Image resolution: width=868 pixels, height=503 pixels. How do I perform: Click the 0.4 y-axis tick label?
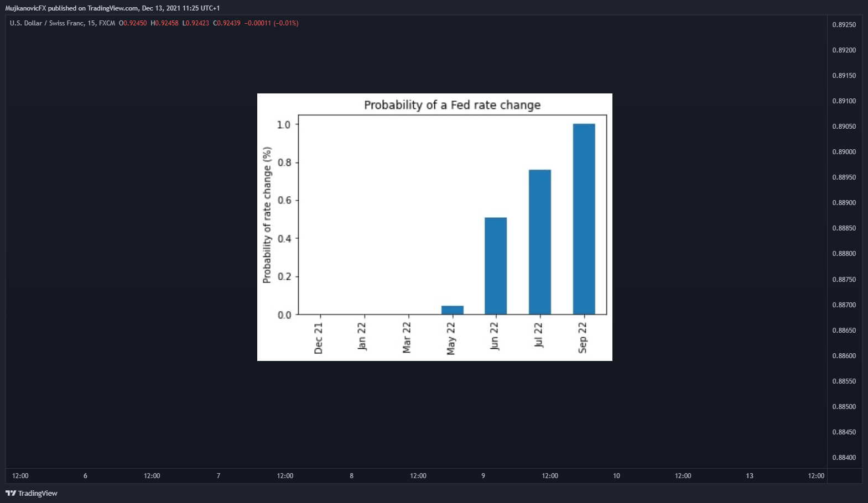pos(284,239)
